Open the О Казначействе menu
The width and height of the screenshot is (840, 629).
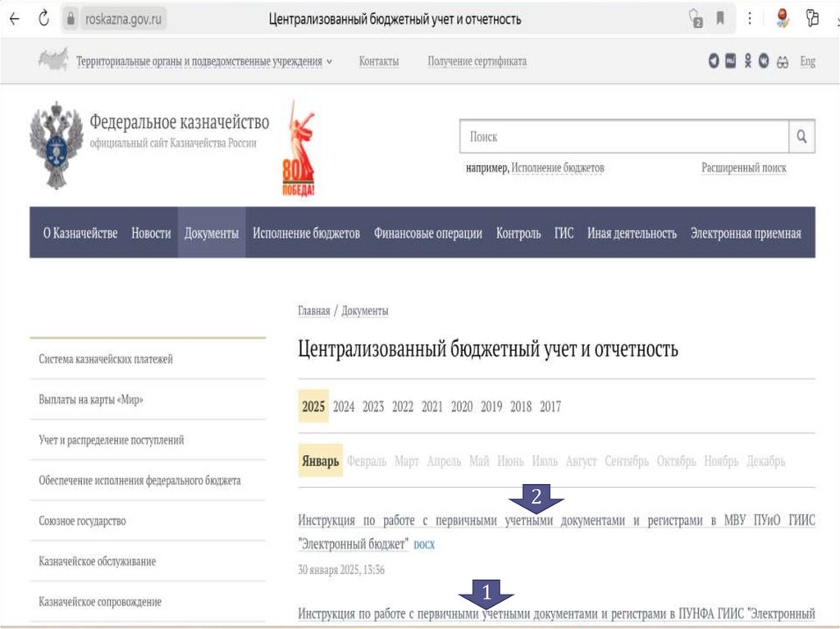[80, 233]
